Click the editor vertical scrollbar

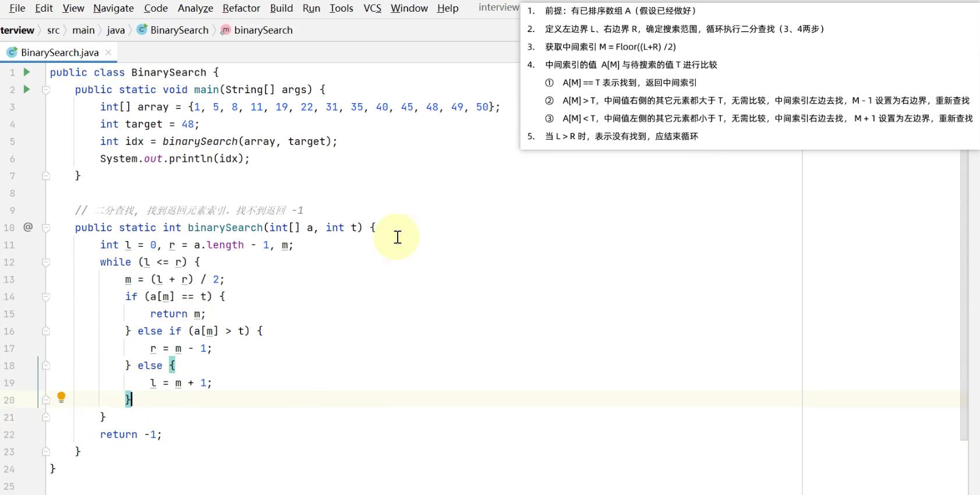point(964,291)
